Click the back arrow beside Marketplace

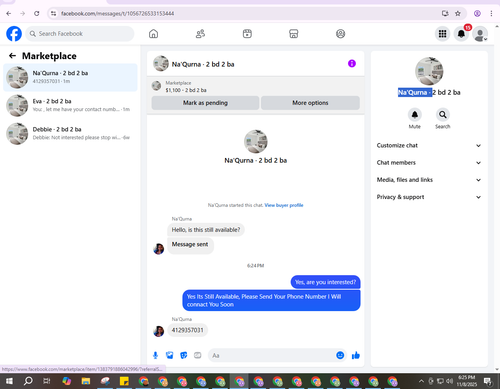click(x=12, y=56)
